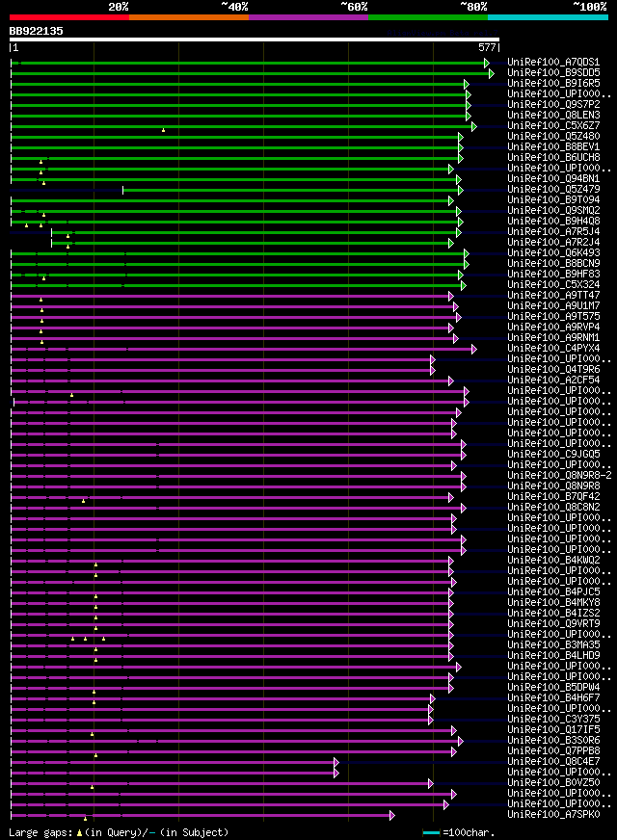
Task: Click the arrowhead ending the UniRef100_B4H6F7 alignment
Action: (x=433, y=698)
